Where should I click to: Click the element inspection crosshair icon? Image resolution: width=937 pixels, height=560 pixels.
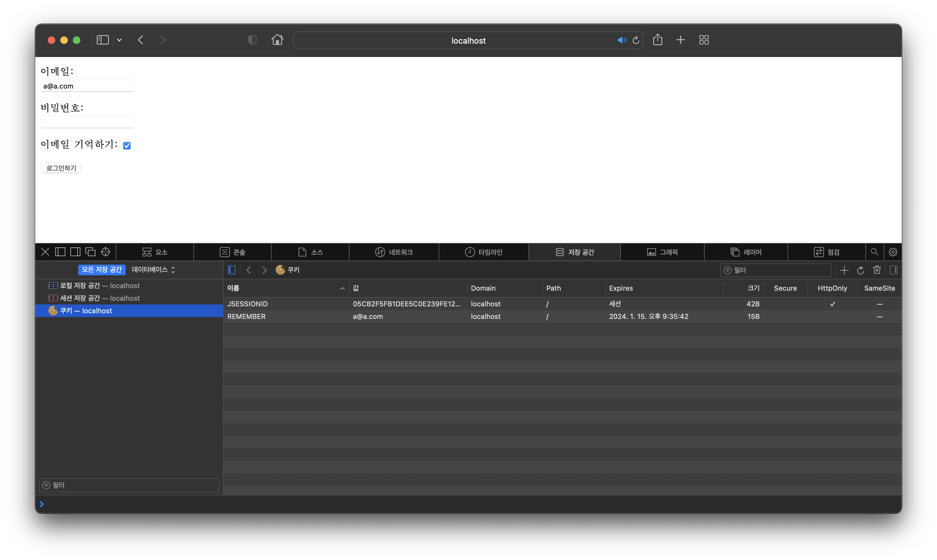click(106, 252)
